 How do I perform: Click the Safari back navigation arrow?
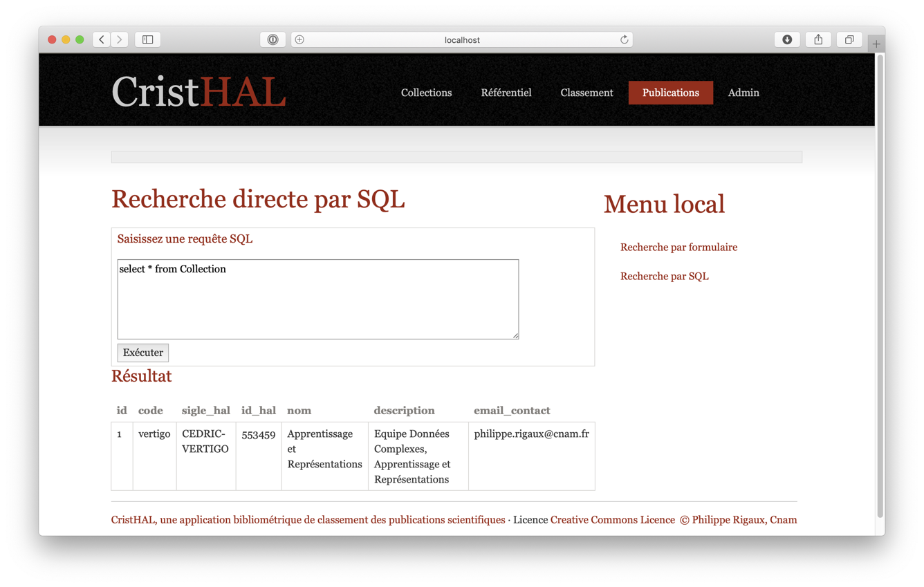[102, 39]
